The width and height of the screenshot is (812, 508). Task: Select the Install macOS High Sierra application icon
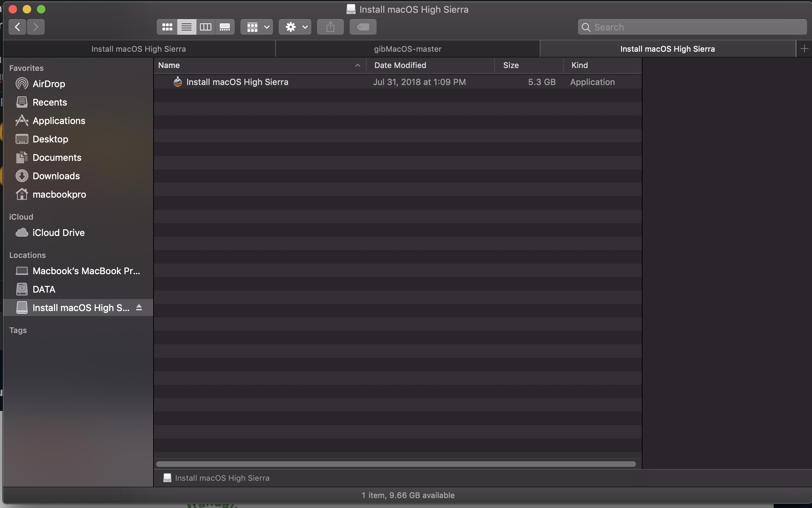[178, 82]
